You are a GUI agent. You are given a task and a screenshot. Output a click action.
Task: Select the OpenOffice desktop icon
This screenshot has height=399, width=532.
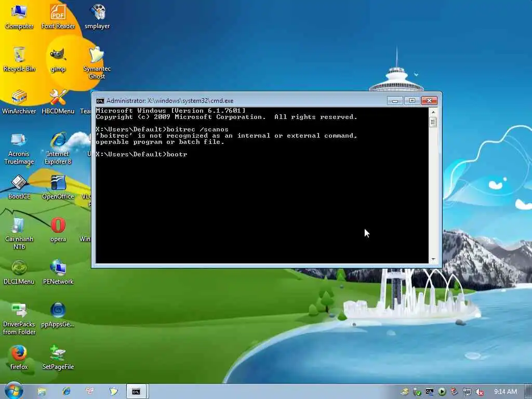click(58, 187)
